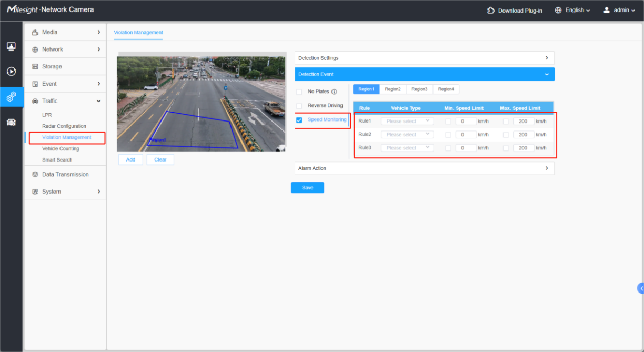Click the Download Plug-in icon
This screenshot has width=644, height=352.
click(x=491, y=10)
